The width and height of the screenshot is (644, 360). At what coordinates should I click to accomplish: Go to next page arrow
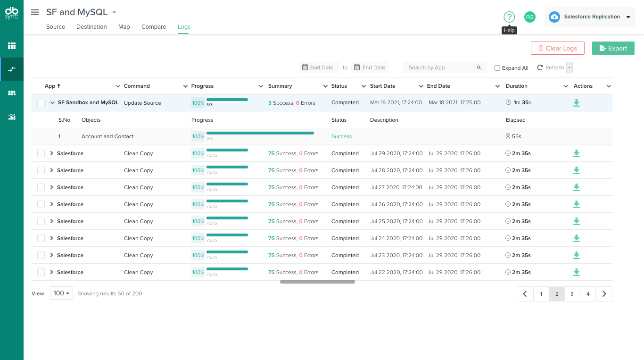604,294
